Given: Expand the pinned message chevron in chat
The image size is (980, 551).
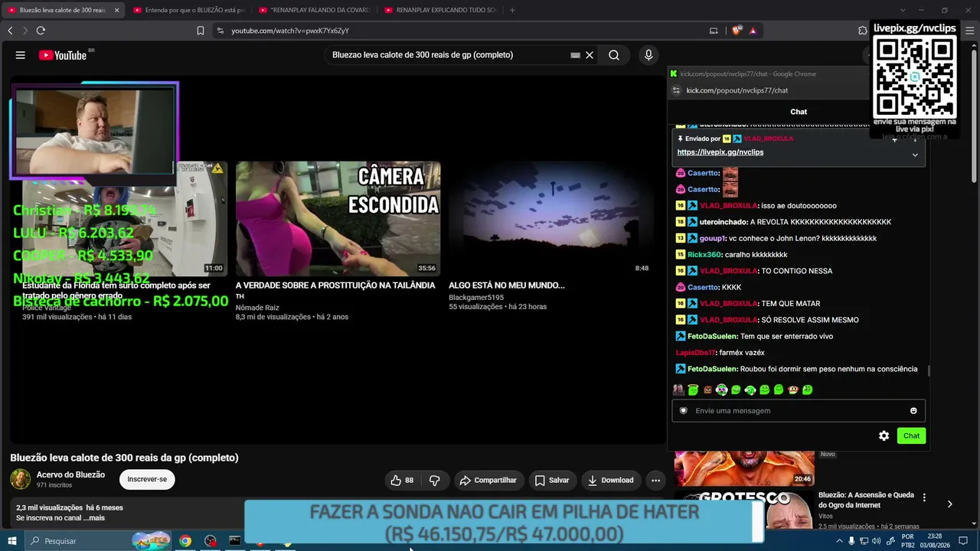Looking at the screenshot, I should coord(915,155).
